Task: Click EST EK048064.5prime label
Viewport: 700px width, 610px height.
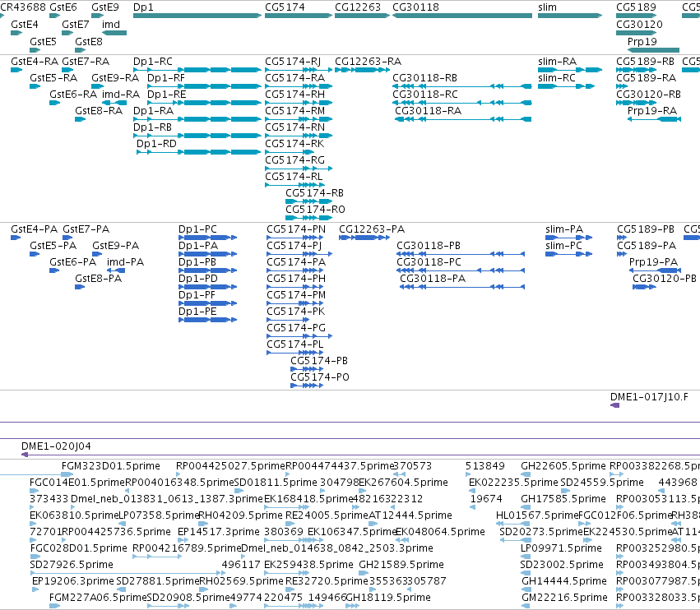Action: (x=440, y=532)
